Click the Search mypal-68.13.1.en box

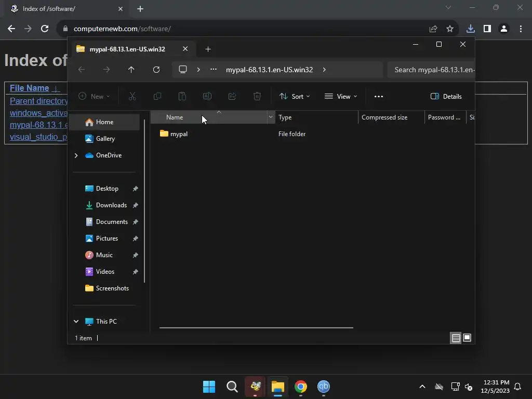pos(431,70)
